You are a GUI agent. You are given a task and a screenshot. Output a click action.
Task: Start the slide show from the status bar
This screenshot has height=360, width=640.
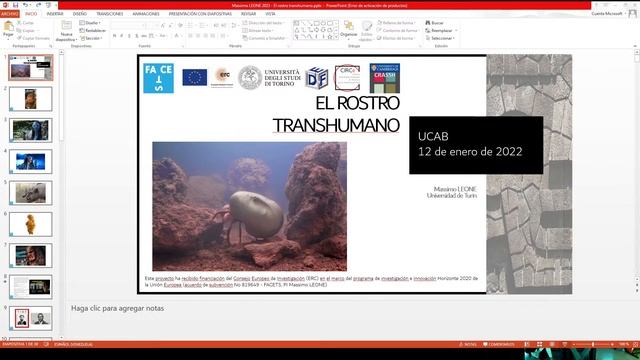coord(564,344)
